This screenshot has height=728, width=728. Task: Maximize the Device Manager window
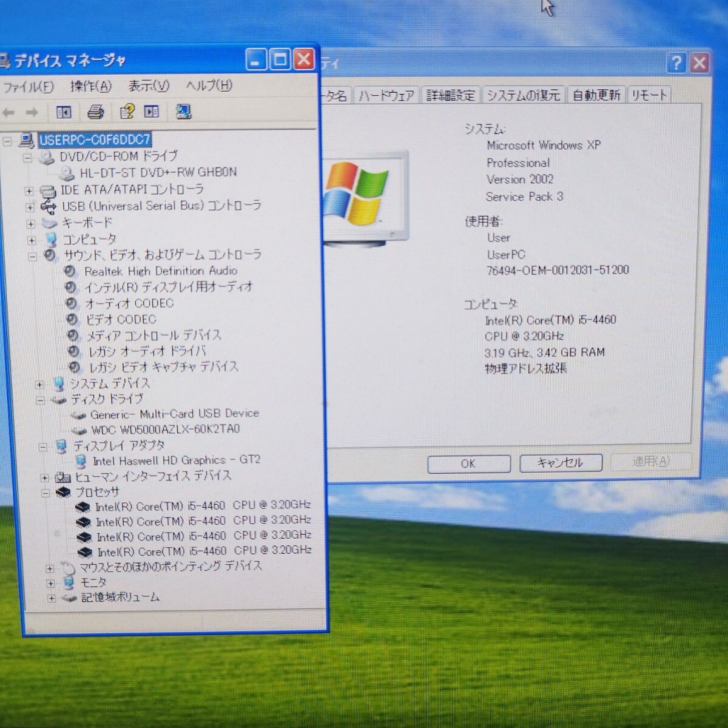click(280, 59)
